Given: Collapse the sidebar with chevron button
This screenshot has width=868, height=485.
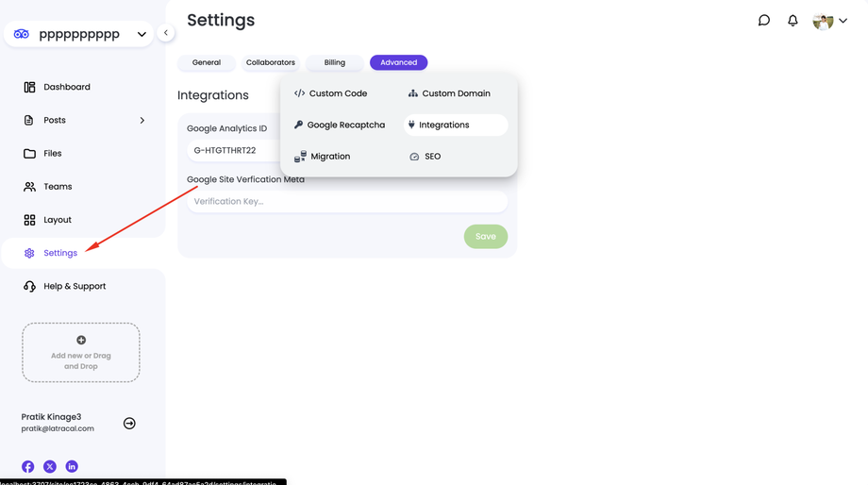Looking at the screenshot, I should 166,33.
